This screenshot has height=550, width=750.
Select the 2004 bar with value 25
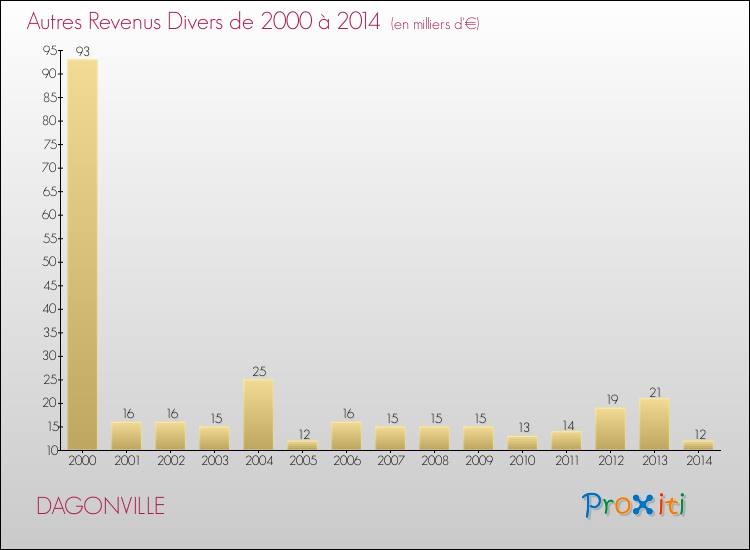tap(258, 415)
